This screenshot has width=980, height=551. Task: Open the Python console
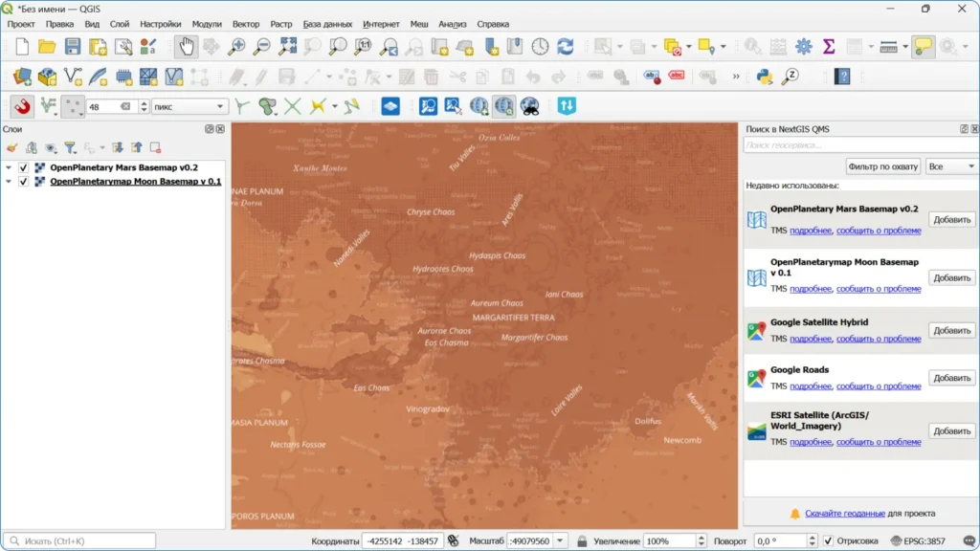tap(765, 77)
